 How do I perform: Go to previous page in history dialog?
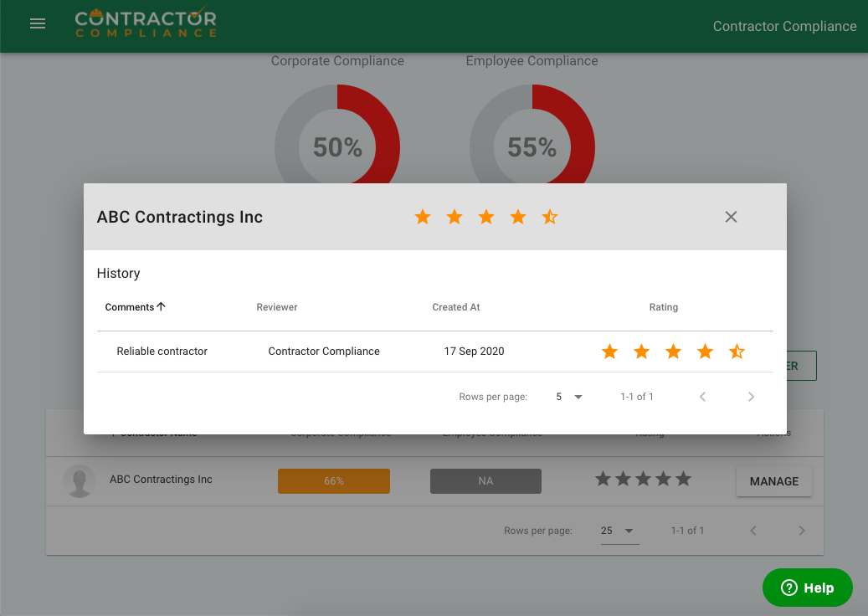703,397
